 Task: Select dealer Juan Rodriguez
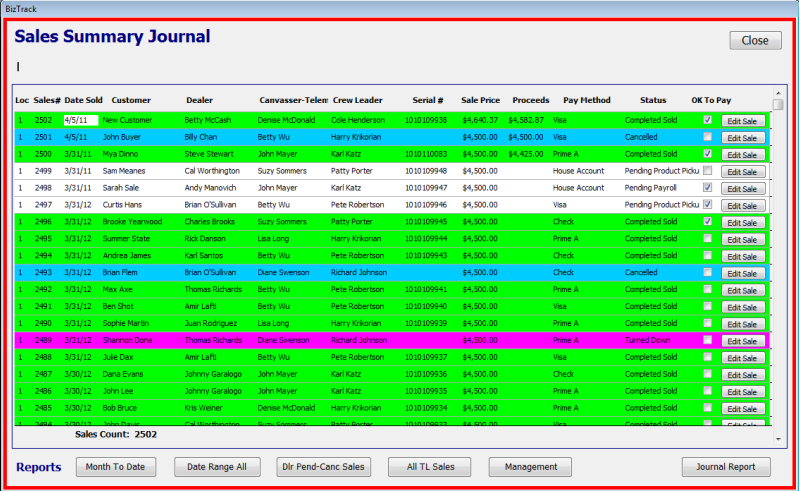click(211, 323)
